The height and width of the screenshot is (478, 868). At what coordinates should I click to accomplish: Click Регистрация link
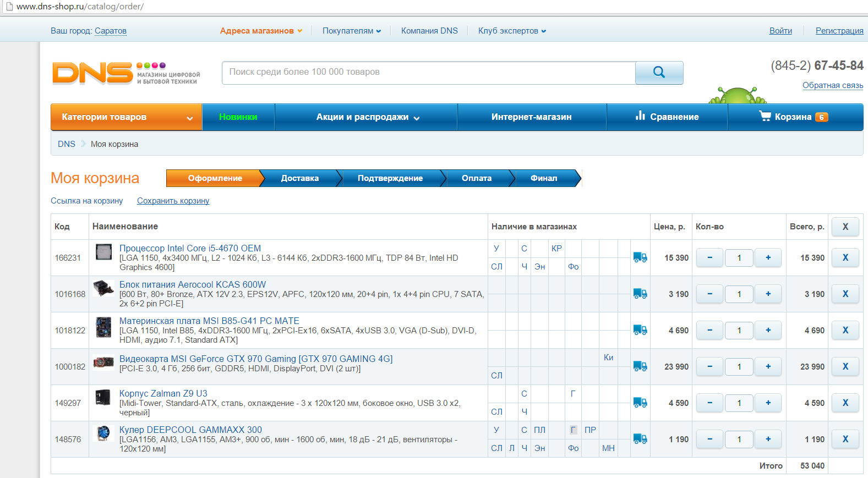(x=839, y=31)
